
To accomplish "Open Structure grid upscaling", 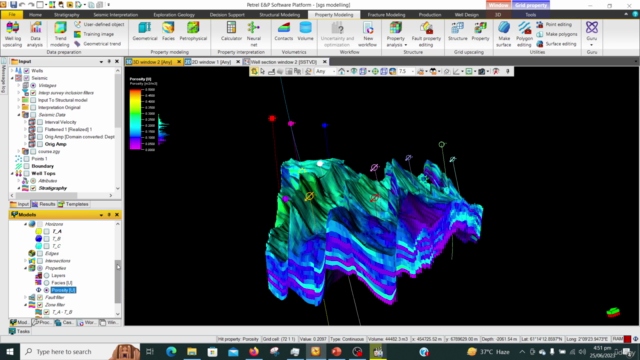I will 458,31.
